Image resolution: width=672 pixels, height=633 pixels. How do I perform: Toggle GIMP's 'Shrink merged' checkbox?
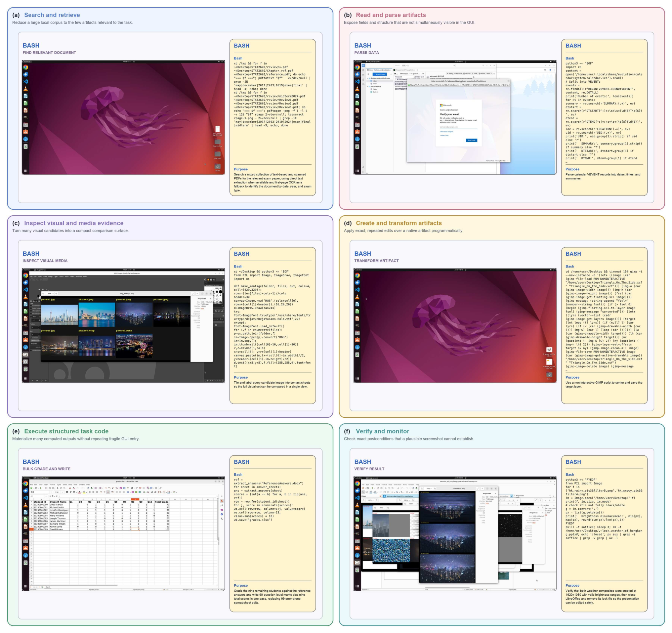pos(31,350)
